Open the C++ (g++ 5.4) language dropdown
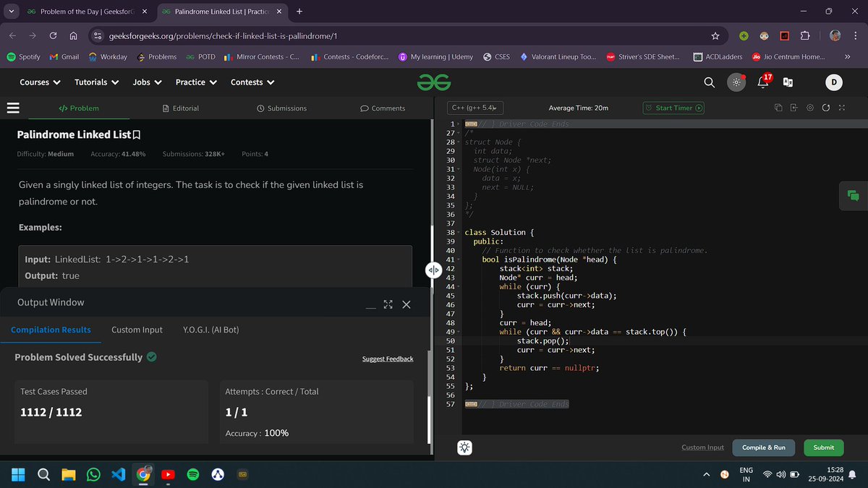 [475, 108]
